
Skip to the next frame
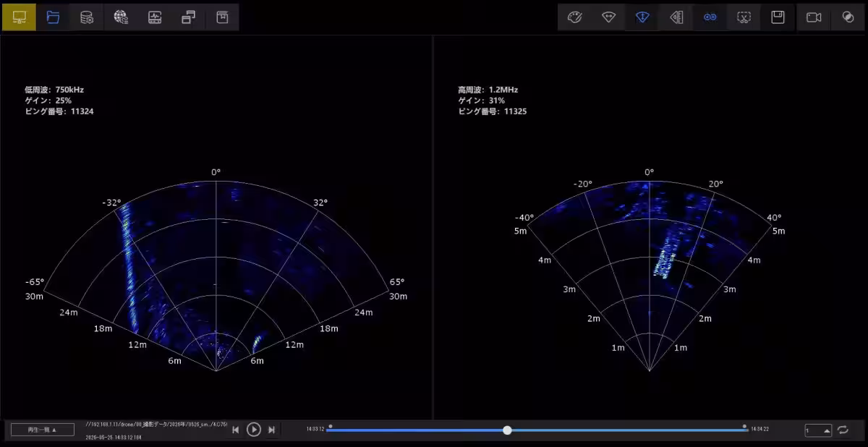[272, 430]
